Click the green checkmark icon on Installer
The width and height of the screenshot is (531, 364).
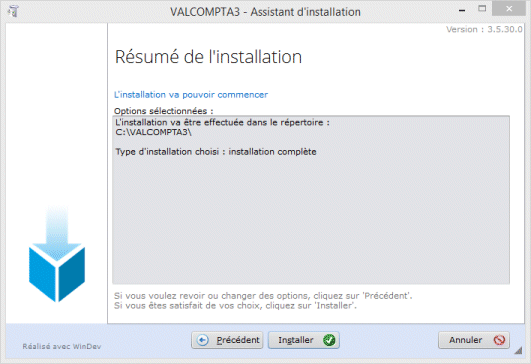pyautogui.click(x=329, y=340)
